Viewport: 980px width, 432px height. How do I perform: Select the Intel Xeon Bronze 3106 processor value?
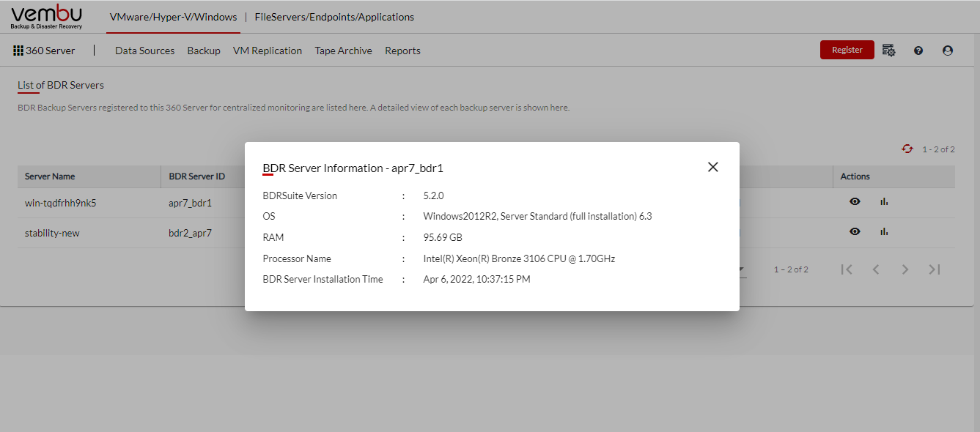[x=519, y=258]
